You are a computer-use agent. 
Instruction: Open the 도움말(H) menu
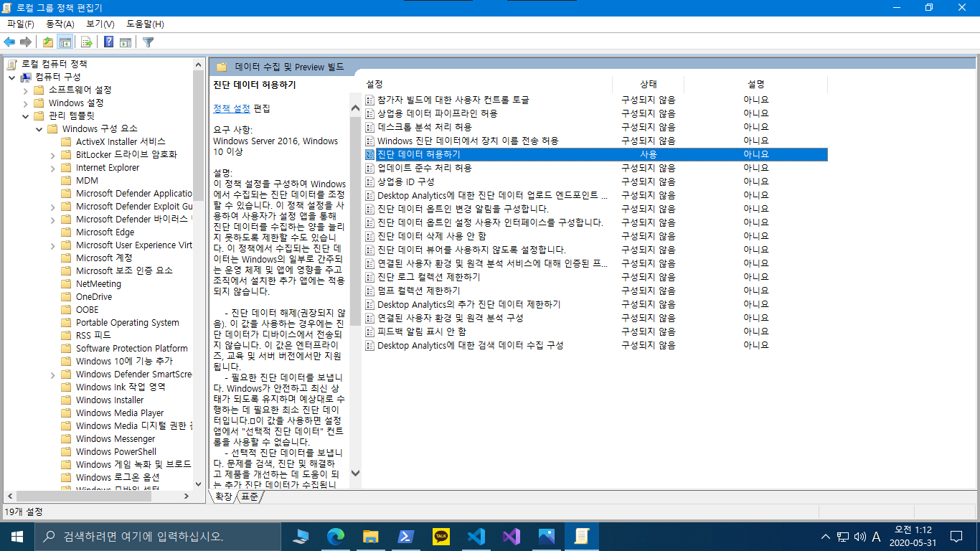tap(146, 24)
